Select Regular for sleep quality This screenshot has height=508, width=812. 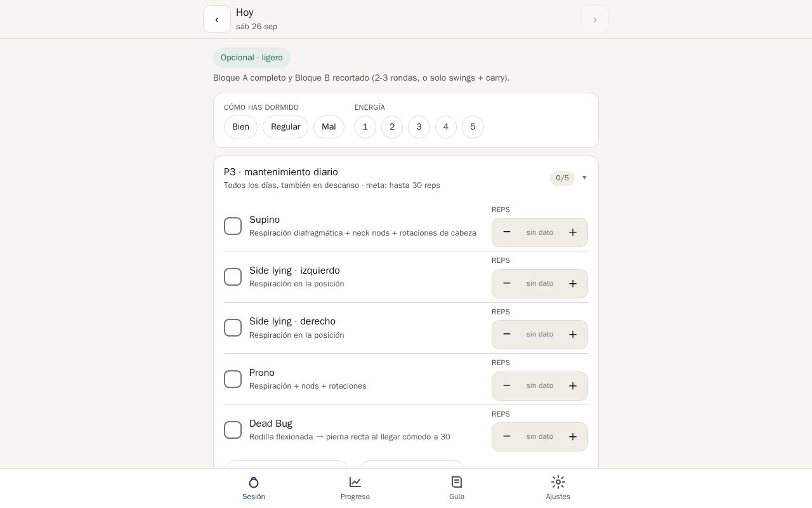coord(285,127)
